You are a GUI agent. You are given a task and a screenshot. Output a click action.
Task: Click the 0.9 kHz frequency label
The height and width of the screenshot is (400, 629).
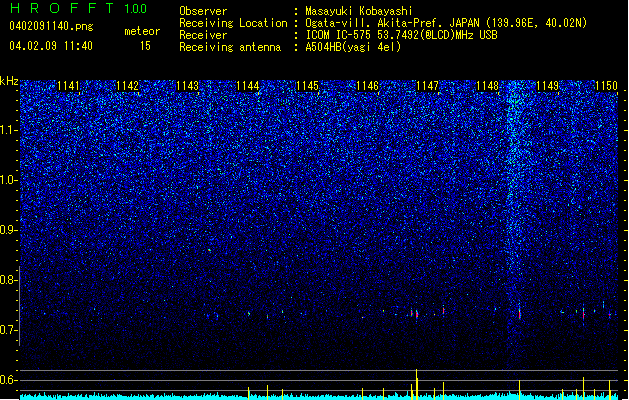click(9, 230)
